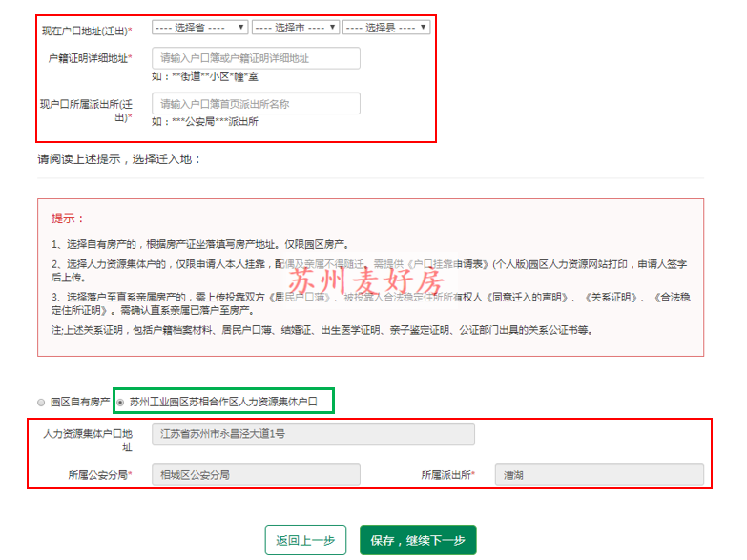
Task: Select the 园区自有房产 radio button
Action: click(x=41, y=403)
